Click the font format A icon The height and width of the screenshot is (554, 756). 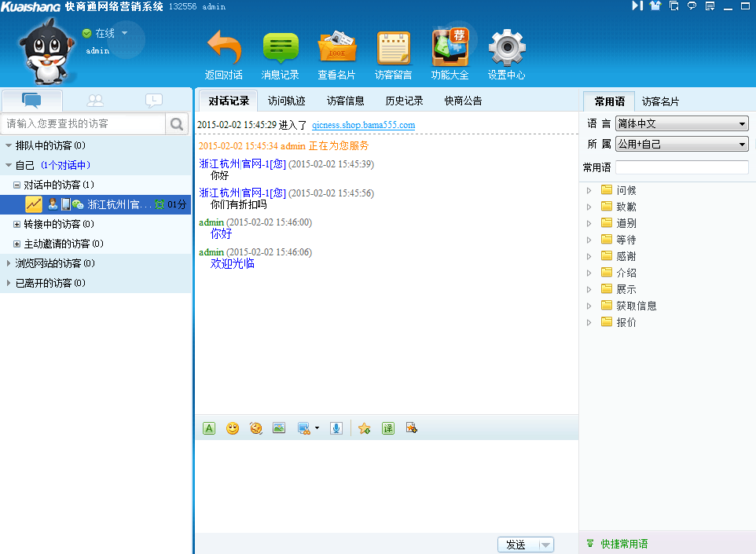tap(209, 428)
